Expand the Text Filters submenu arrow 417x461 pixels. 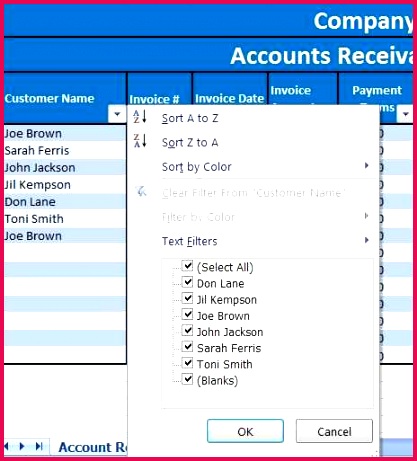pos(367,240)
